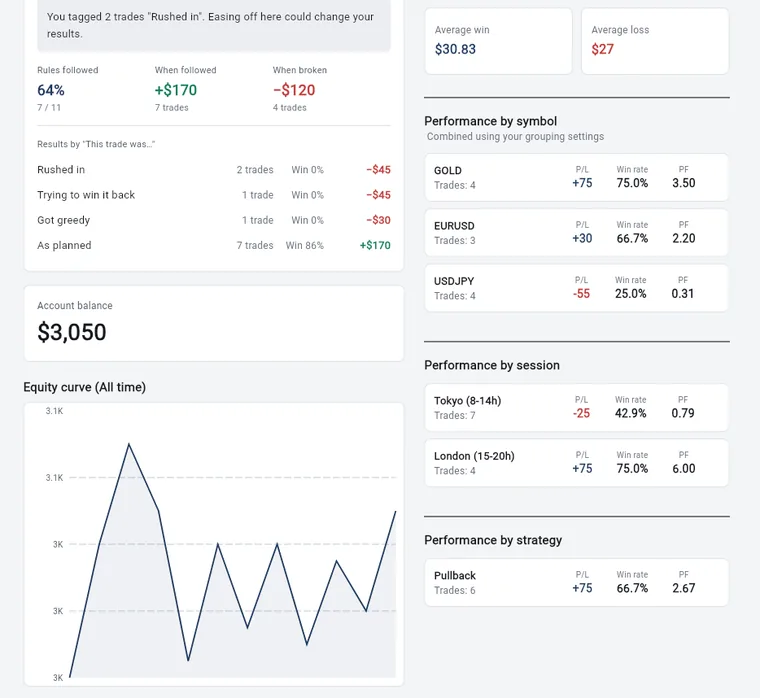Click 'Combined using your grouping settings' subtitle
This screenshot has width=760, height=698.
tap(515, 137)
